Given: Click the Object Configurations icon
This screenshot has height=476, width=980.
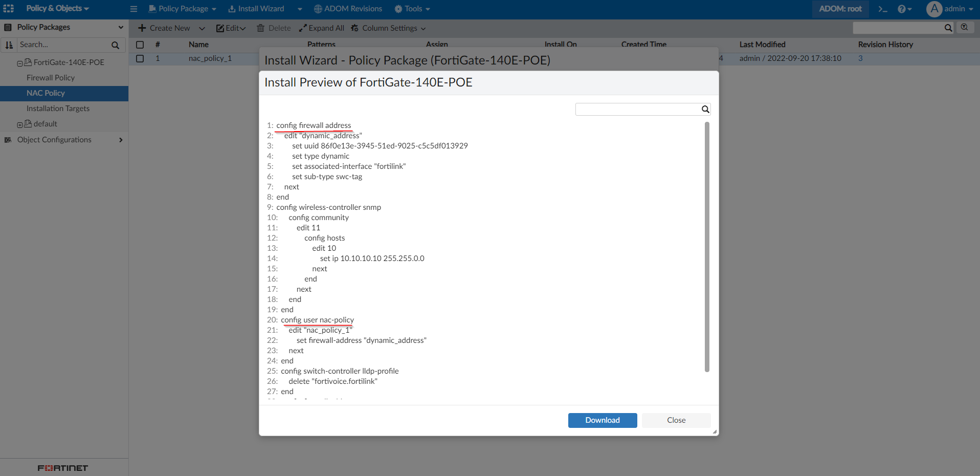Looking at the screenshot, I should pyautogui.click(x=8, y=140).
